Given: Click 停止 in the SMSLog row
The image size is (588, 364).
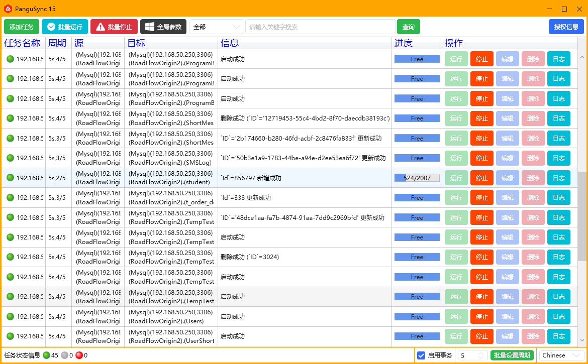Looking at the screenshot, I should (x=482, y=158).
